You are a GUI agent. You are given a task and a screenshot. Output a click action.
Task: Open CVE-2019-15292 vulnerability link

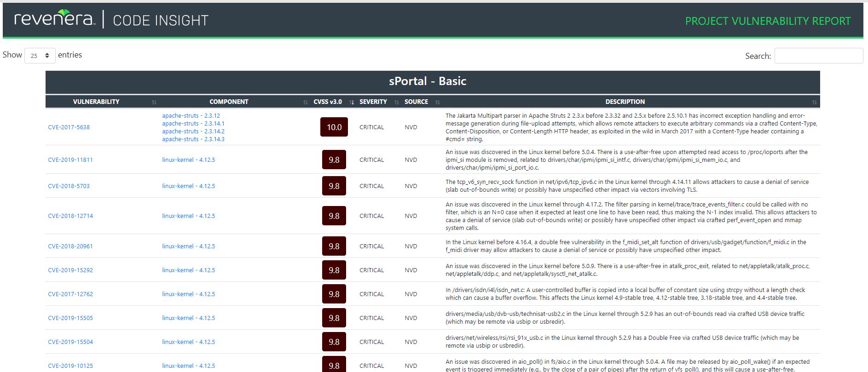click(x=70, y=270)
